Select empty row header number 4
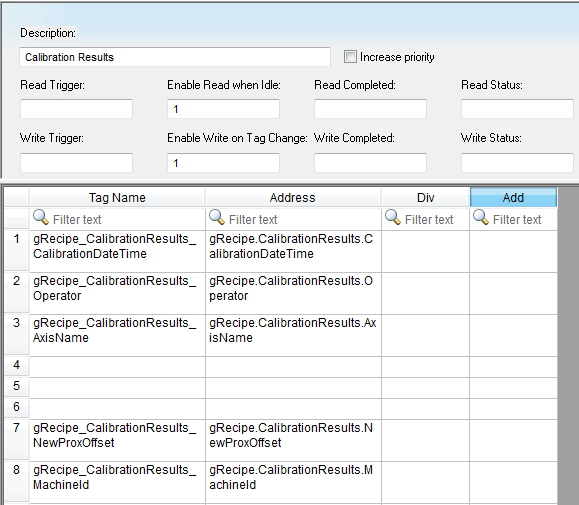Screen dimensions: 579x505 point(17,367)
